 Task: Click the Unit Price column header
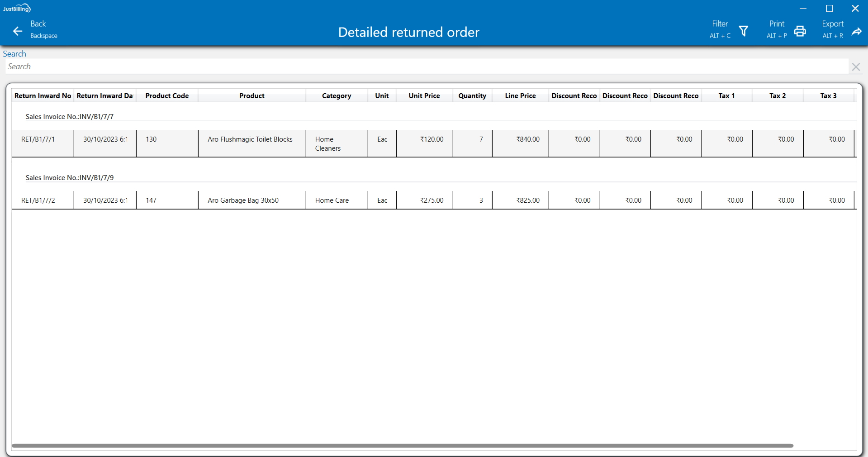(424, 96)
